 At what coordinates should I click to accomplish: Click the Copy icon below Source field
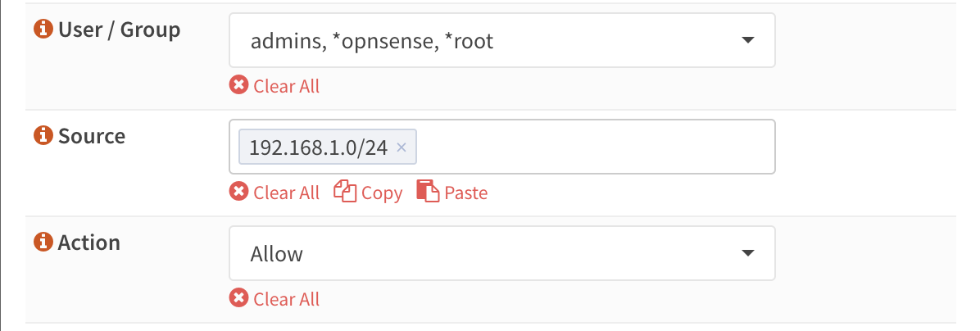pos(344,193)
